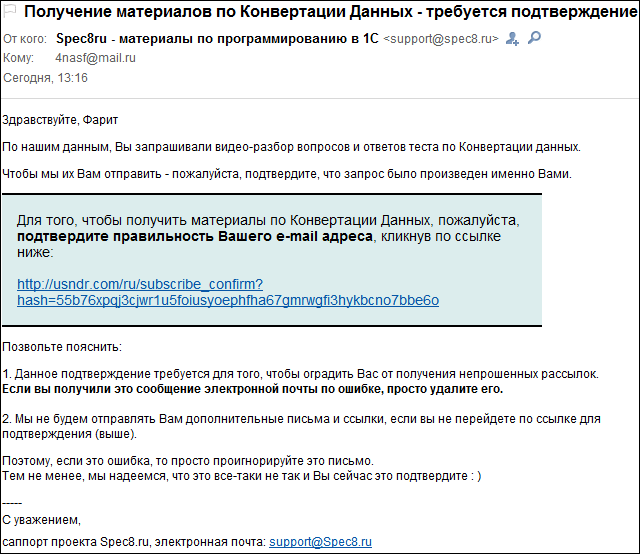Click the timestamp Сегодня, 13:16
This screenshot has height=554, width=640.
[x=45, y=78]
